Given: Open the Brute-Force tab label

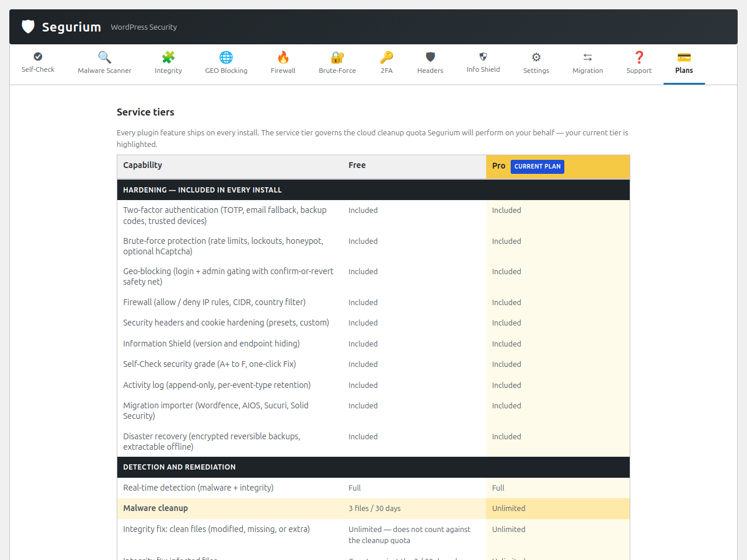Looking at the screenshot, I should click(x=337, y=71).
